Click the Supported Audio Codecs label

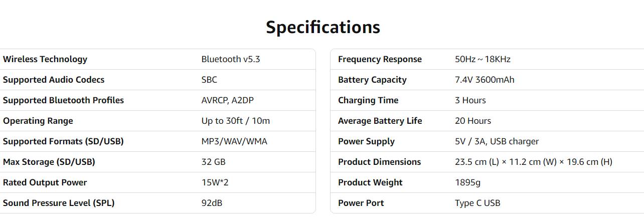point(54,80)
